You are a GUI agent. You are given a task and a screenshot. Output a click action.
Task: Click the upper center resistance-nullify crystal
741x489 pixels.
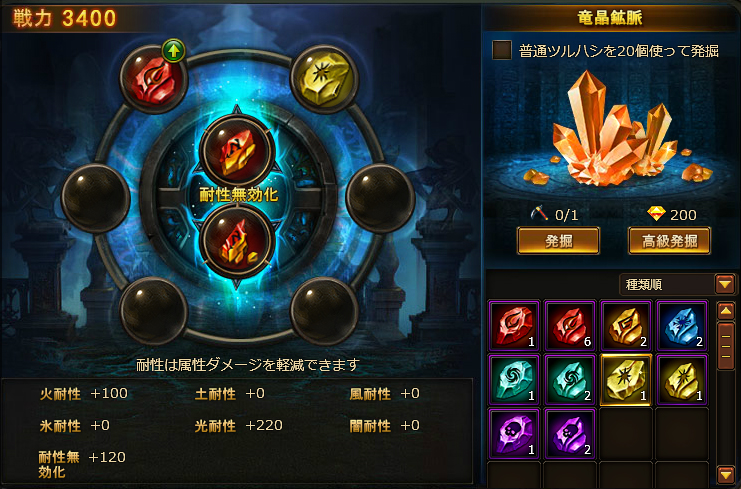[237, 150]
